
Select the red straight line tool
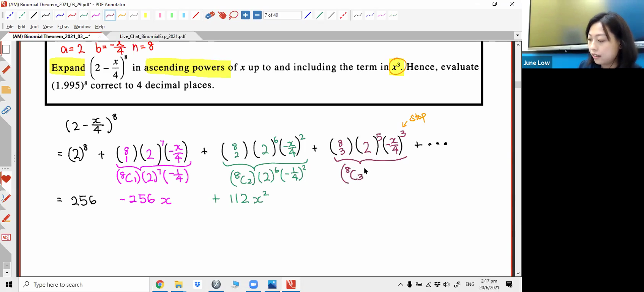tap(195, 16)
